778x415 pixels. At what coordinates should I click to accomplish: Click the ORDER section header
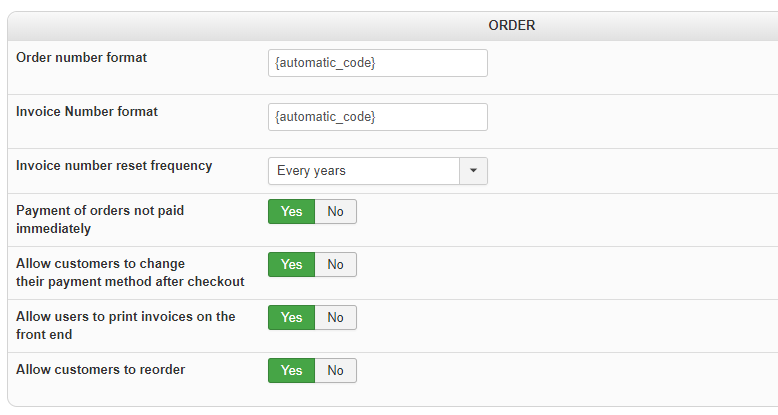(x=511, y=25)
